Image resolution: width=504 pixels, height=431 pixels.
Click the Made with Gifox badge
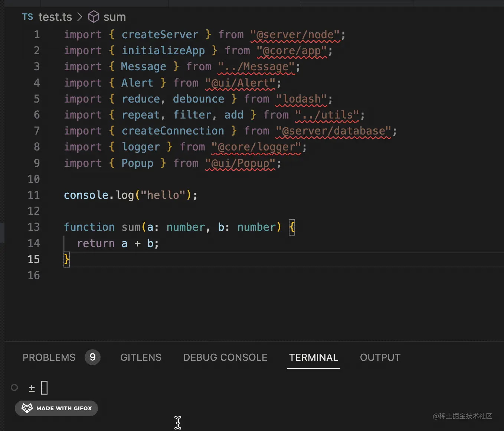(56, 408)
